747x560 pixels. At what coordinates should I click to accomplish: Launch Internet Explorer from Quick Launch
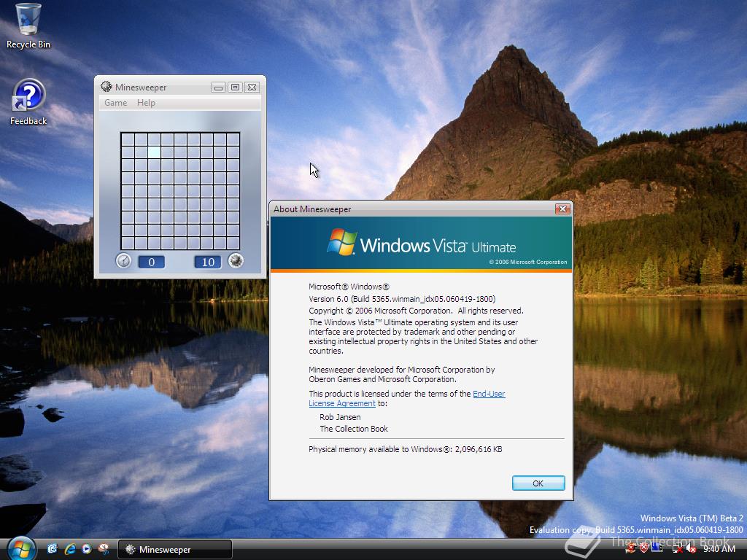click(69, 549)
